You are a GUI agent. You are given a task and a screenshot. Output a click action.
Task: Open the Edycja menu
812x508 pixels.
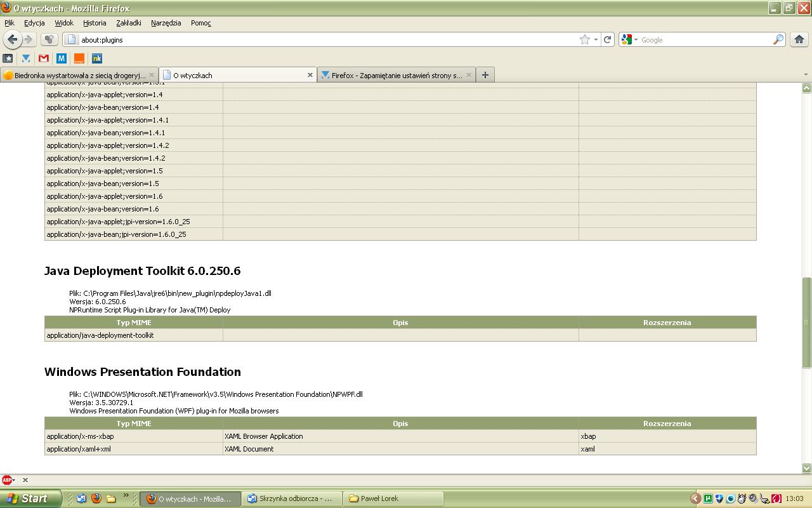(x=34, y=23)
